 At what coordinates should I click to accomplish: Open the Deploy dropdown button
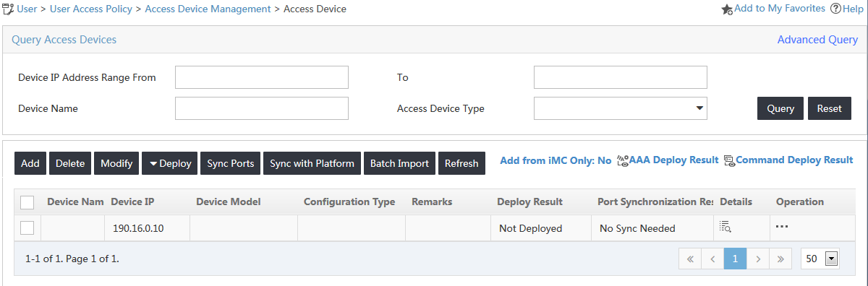[x=171, y=163]
